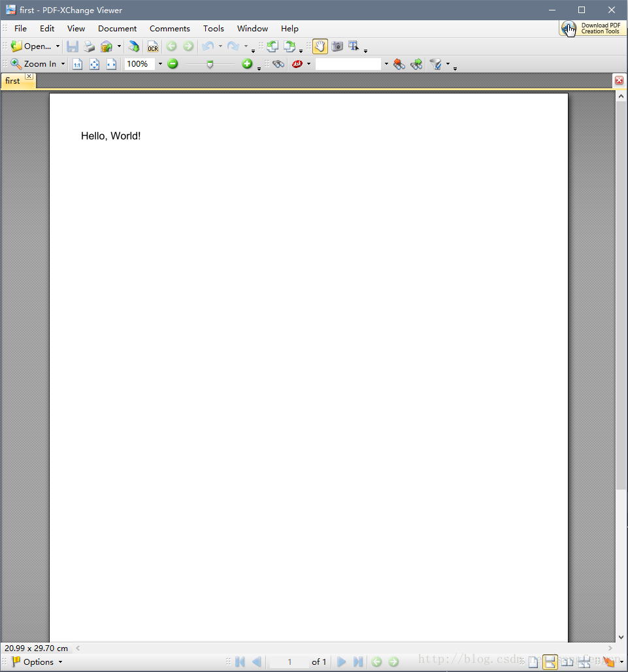Open the File menu

20,28
